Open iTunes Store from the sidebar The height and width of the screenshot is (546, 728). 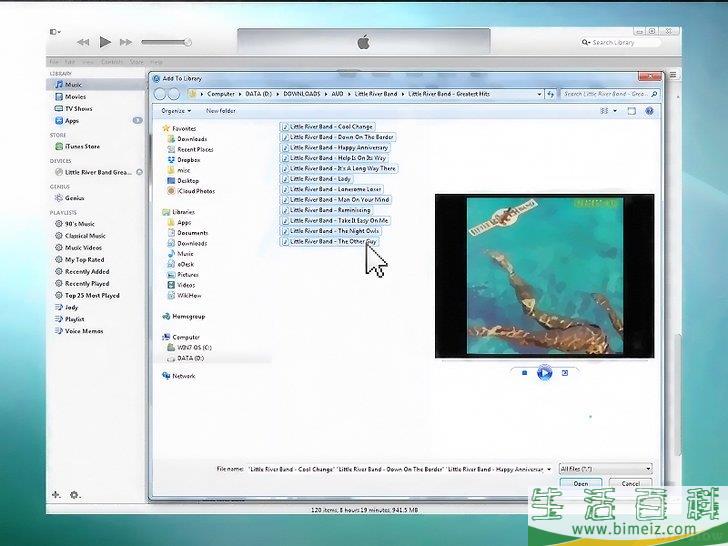click(82, 146)
